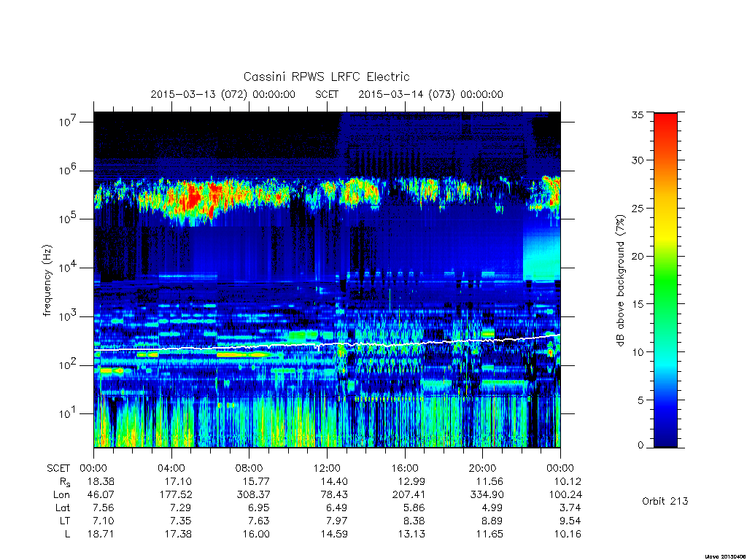The height and width of the screenshot is (560, 747).
Task: Click the 10^4 frequency tick label
Action: [68, 268]
